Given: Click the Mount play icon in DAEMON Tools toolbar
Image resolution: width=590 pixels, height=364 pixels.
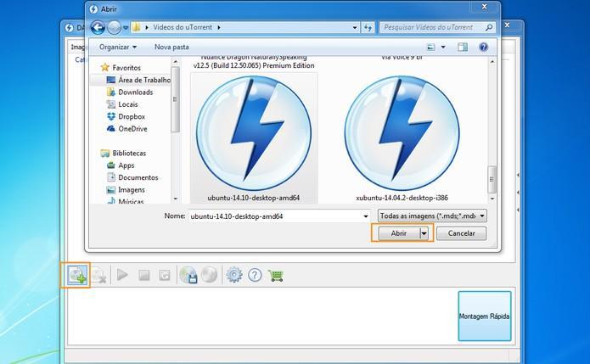Looking at the screenshot, I should tap(122, 275).
